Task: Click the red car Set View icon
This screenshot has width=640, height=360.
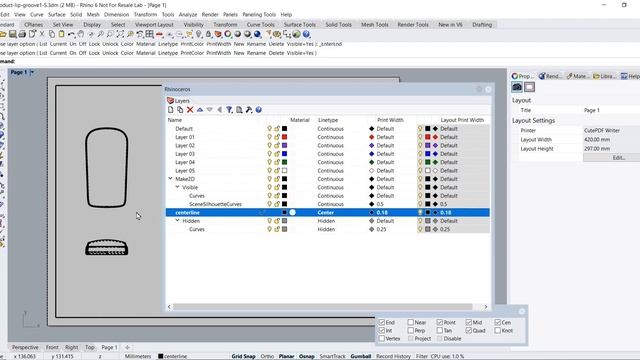Action: coord(160,34)
